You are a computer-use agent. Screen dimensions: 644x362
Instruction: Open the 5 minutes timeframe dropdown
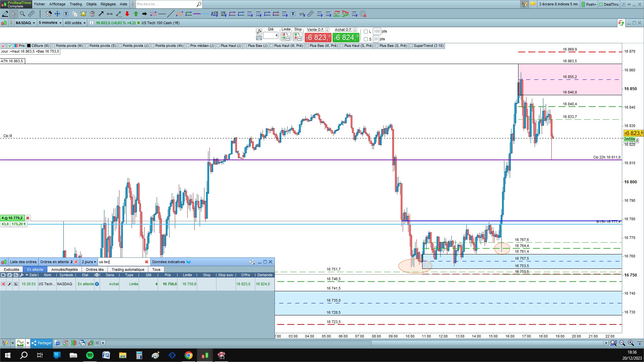[x=50, y=23]
